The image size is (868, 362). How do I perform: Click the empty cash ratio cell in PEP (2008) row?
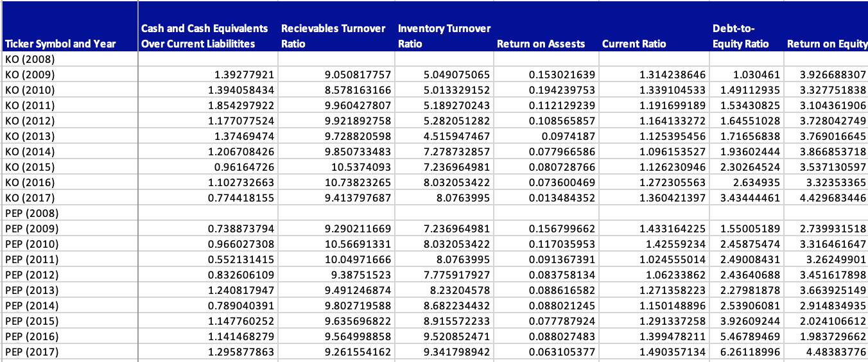208,213
